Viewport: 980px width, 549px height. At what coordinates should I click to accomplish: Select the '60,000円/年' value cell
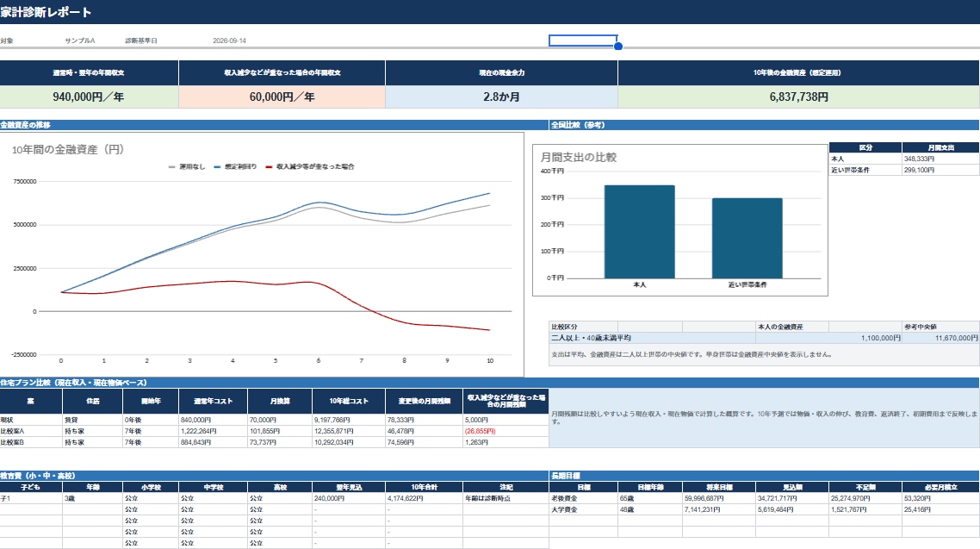click(x=282, y=97)
